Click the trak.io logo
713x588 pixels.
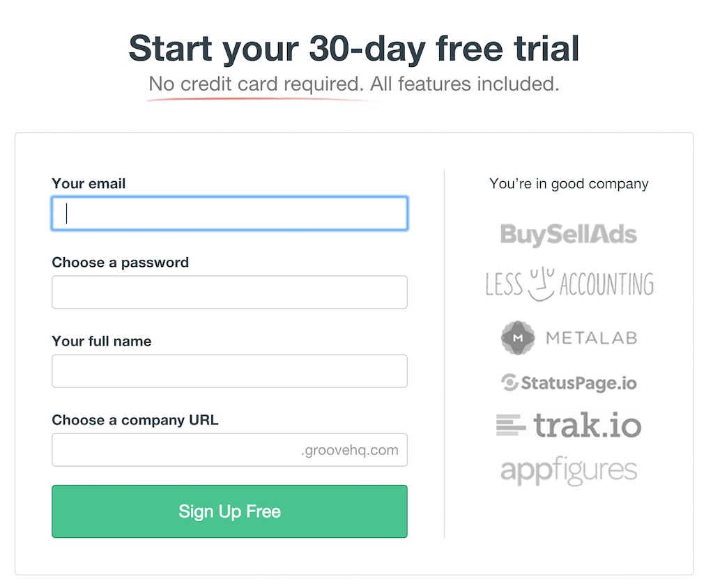pos(569,425)
